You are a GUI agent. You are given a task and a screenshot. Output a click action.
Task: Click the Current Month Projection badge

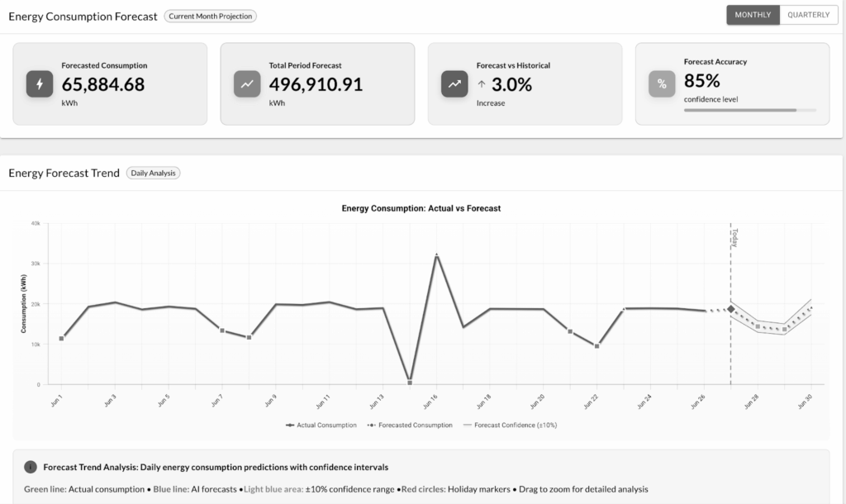tap(211, 16)
